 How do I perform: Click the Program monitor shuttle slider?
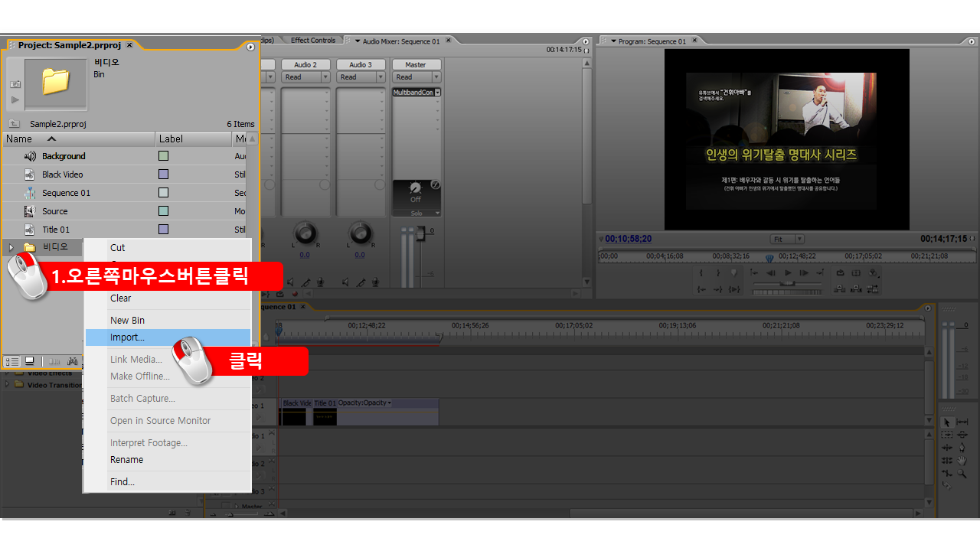coord(787,283)
